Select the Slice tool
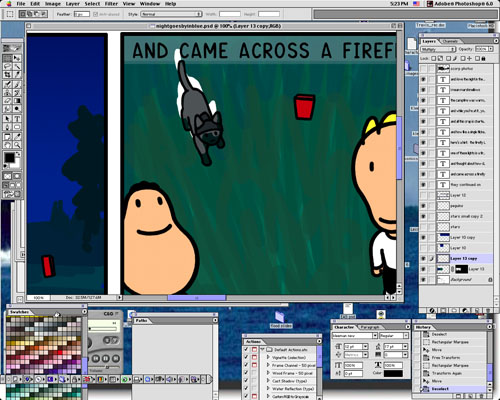This screenshot has height=400, width=500. point(17,75)
